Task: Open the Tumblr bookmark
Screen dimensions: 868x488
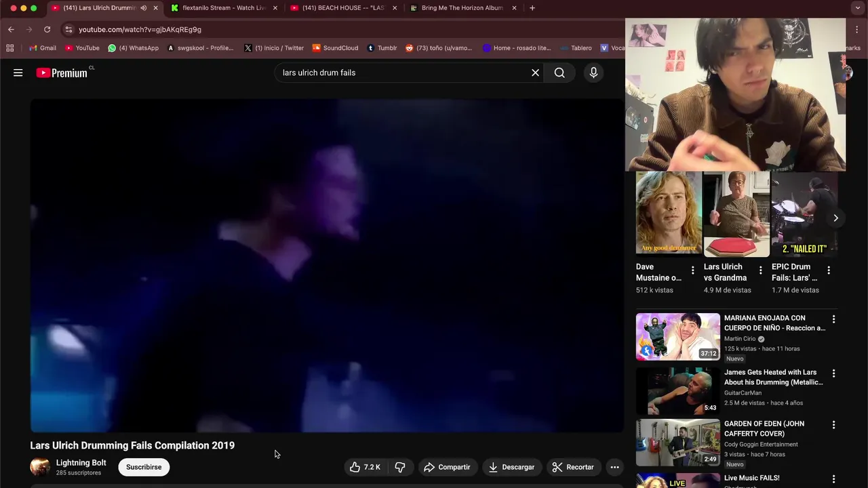Action: click(382, 48)
